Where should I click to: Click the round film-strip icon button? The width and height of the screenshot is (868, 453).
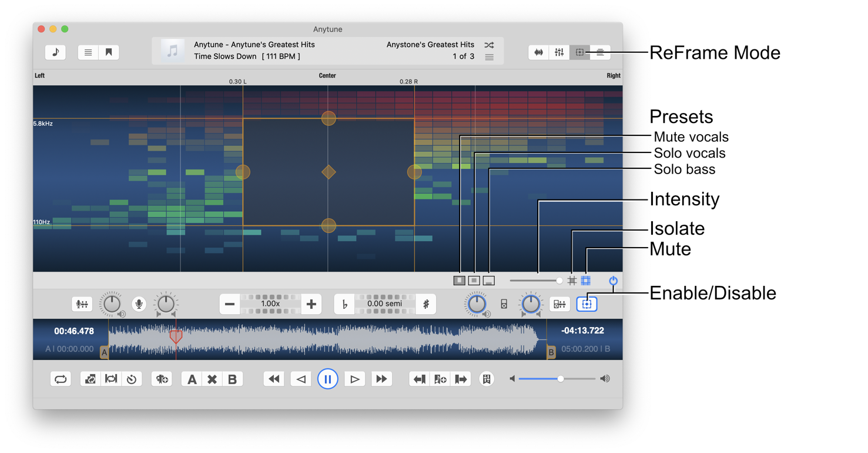[487, 379]
